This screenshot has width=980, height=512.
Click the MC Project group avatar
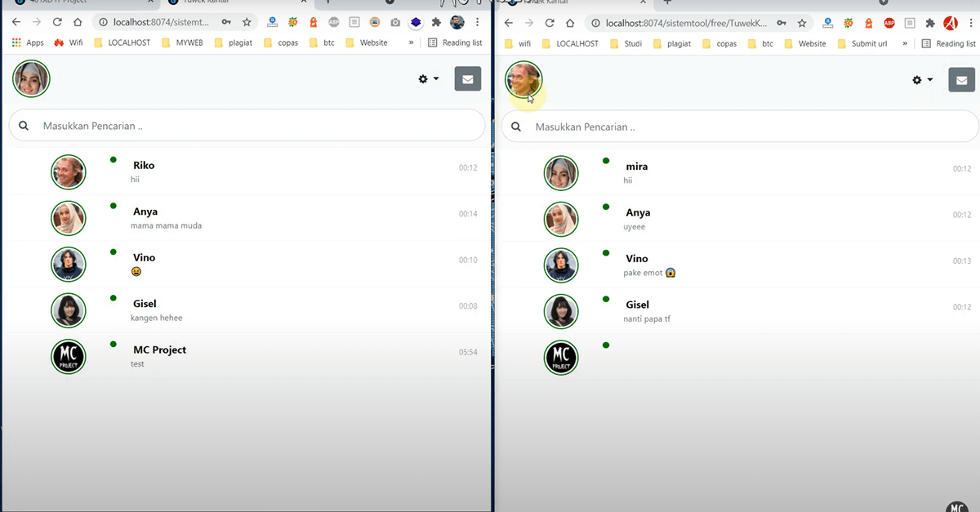[x=68, y=356]
